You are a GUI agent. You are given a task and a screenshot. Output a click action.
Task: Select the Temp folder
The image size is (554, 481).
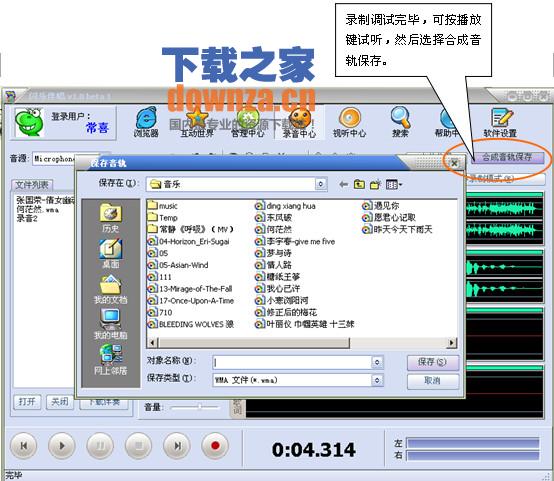[163, 217]
